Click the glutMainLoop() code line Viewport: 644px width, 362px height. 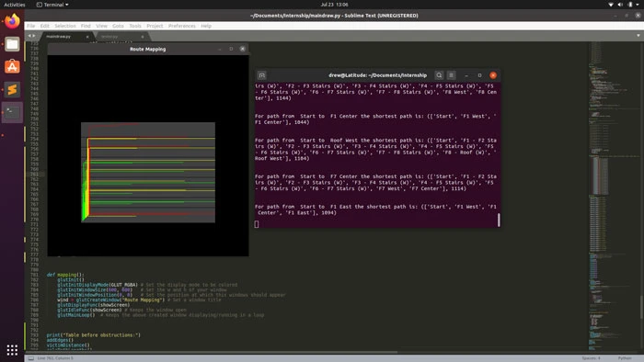pyautogui.click(x=76, y=315)
